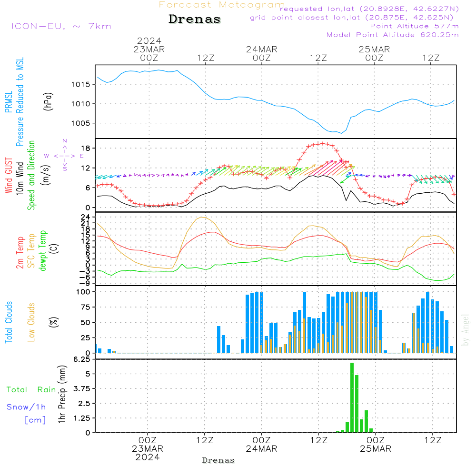476x476 pixels.
Task: Click the grid point closest lon,lat line
Action: point(352,18)
